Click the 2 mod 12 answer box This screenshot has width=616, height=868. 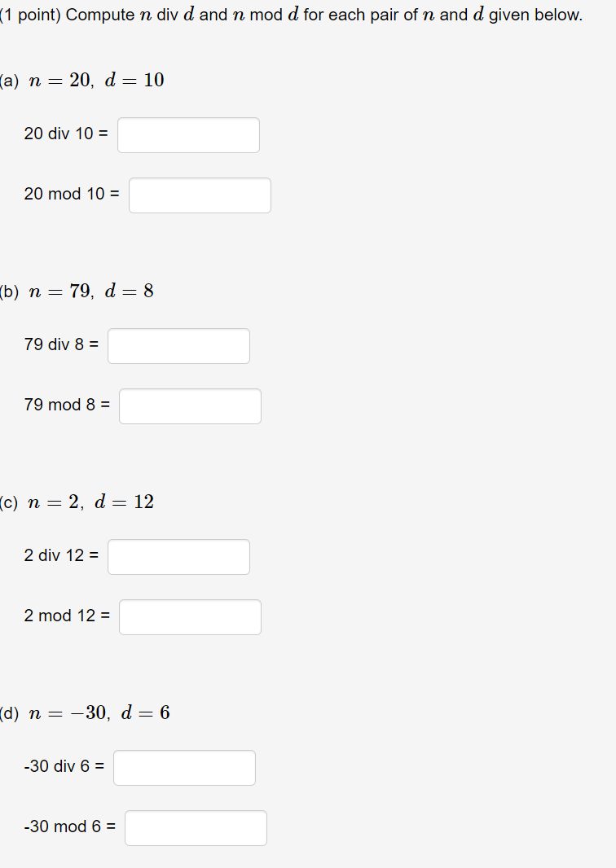tap(190, 616)
